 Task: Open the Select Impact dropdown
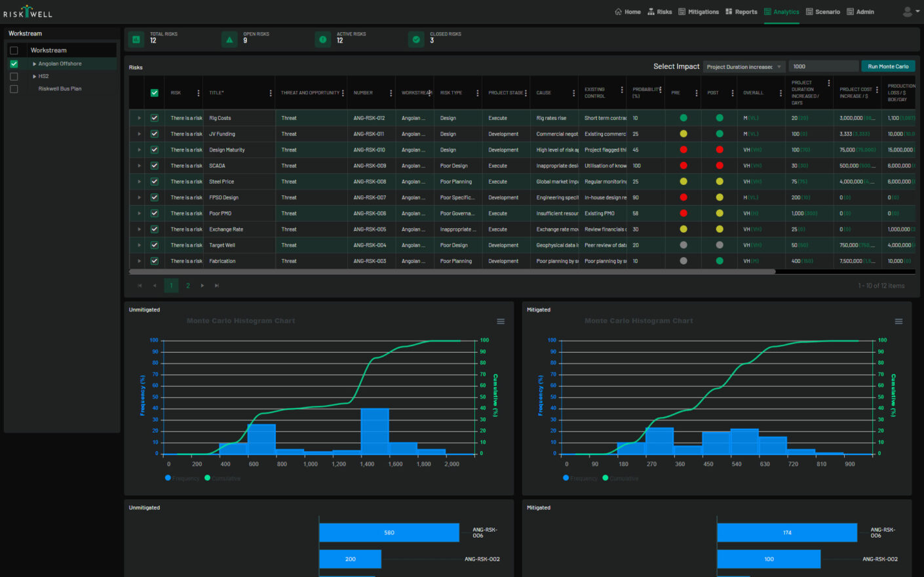pos(744,67)
